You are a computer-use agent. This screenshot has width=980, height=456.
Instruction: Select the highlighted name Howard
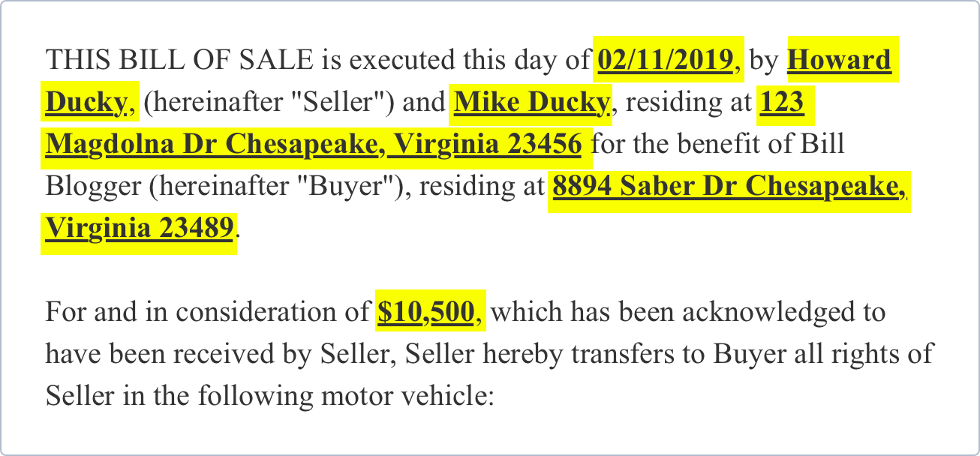tap(839, 59)
